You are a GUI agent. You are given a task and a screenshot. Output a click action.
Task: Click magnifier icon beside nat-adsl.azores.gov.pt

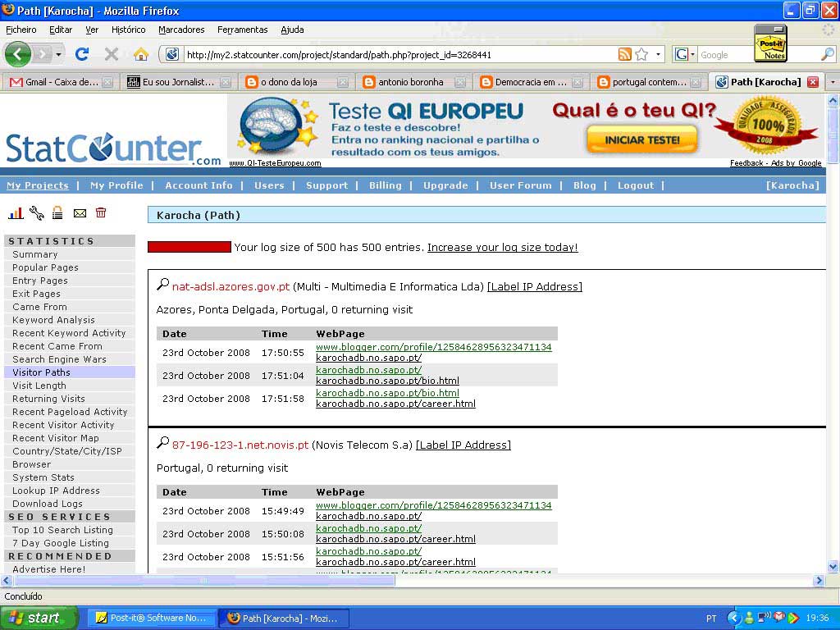(x=162, y=285)
